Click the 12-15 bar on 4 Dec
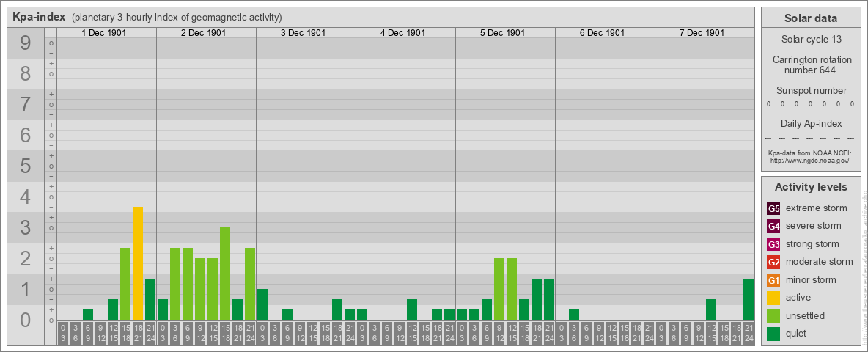Viewport: 868px width, 352px height. point(412,310)
